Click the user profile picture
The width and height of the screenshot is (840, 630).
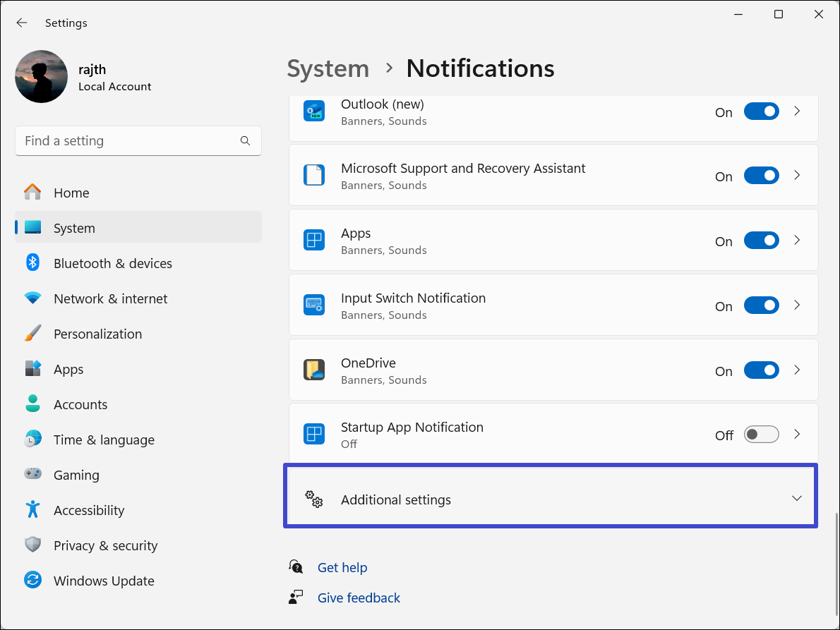(x=41, y=77)
